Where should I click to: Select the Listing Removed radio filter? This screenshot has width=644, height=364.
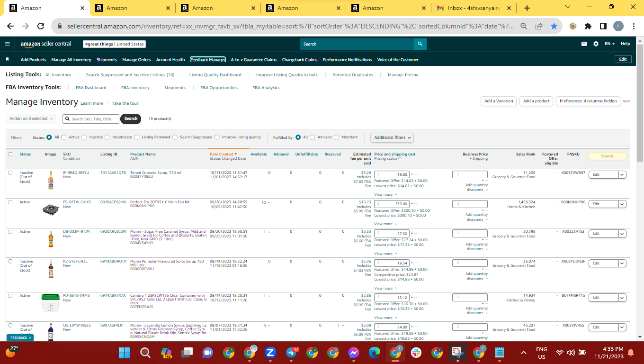(137, 137)
